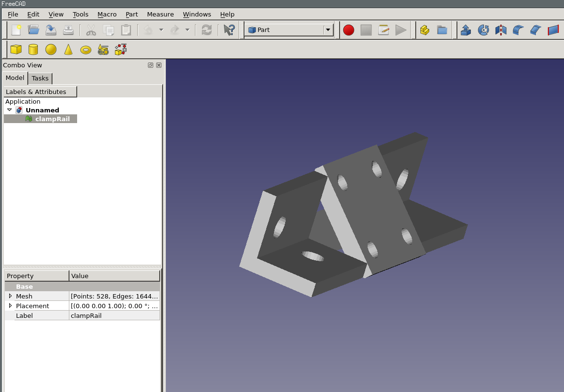Viewport: 564px width, 392px height.
Task: Select the Revolve tool icon
Action: click(x=483, y=30)
